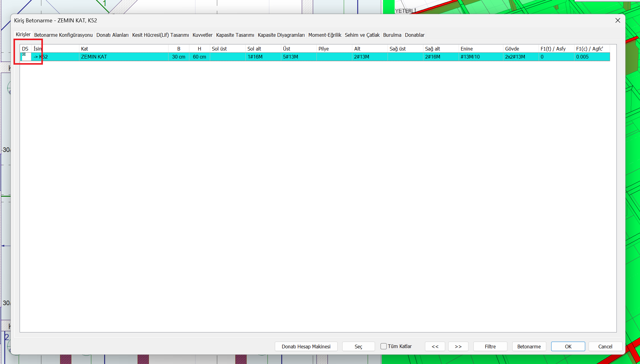Click the '5#13M' Üst cell

coord(299,57)
